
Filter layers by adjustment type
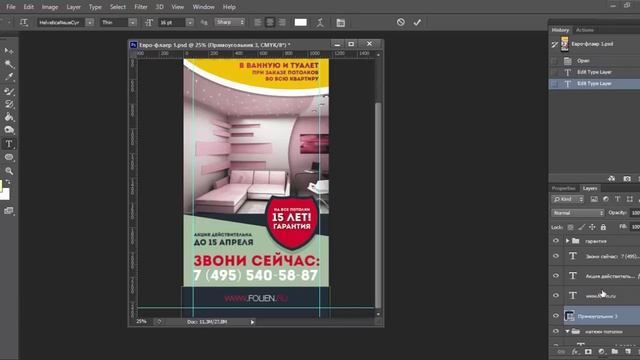pos(606,199)
